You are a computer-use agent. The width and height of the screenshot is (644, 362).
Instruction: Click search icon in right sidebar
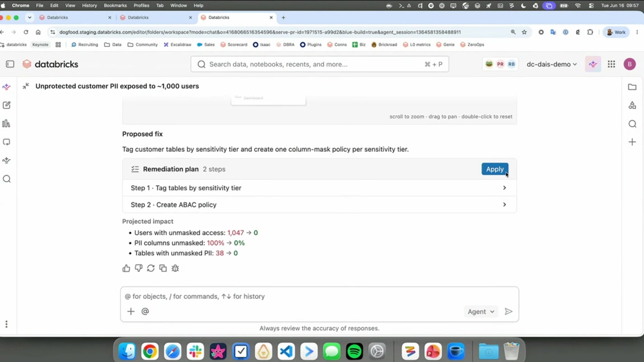[x=632, y=124]
